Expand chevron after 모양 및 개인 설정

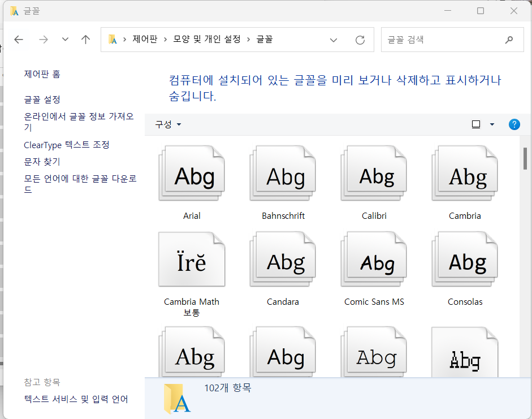click(x=248, y=40)
